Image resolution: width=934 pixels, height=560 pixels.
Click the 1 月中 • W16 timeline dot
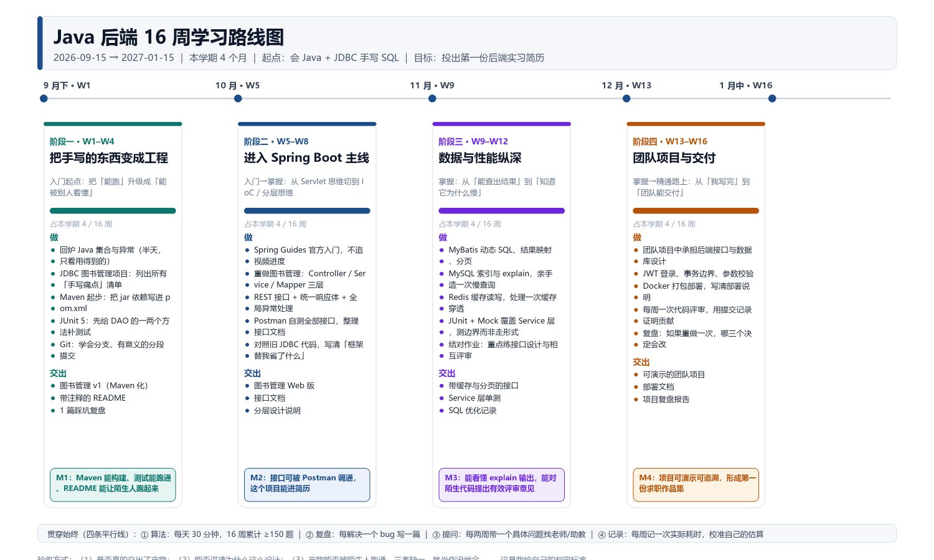pos(772,98)
